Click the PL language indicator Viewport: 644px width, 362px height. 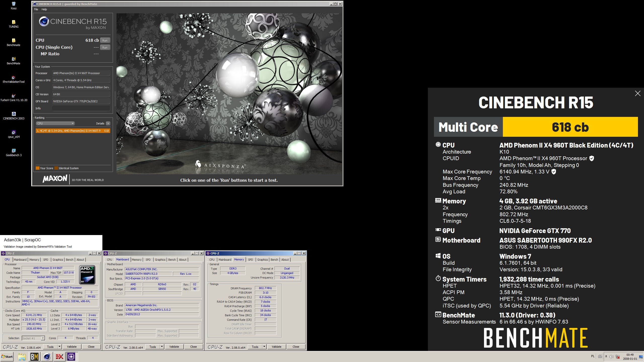593,356
